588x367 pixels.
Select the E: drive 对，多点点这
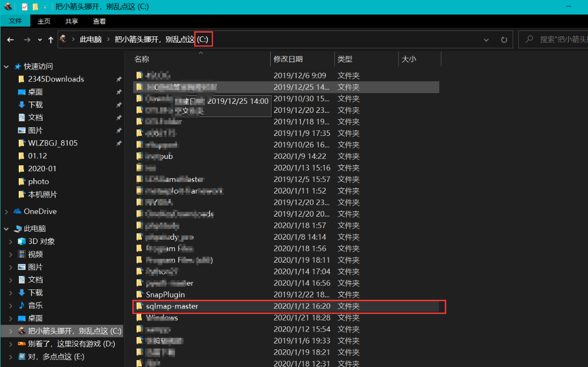[x=56, y=356]
